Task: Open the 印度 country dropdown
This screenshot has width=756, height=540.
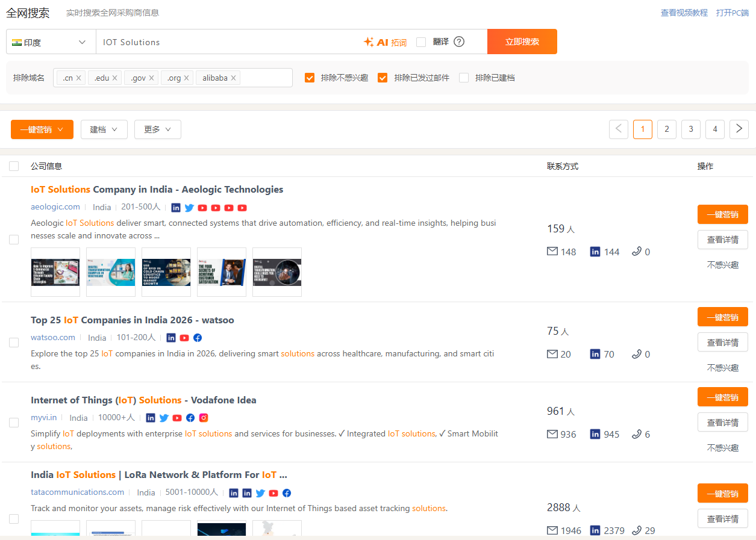Action: 51,42
